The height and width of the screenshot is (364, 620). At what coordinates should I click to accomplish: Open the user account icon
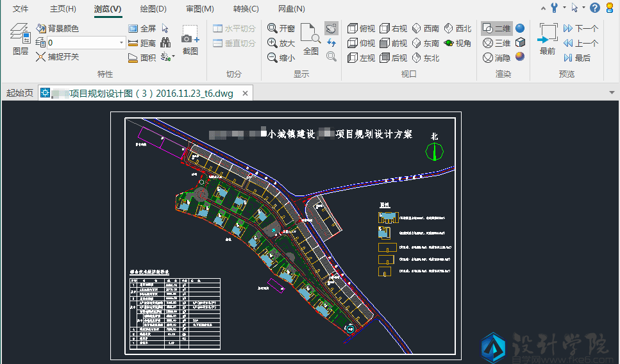tap(610, 8)
